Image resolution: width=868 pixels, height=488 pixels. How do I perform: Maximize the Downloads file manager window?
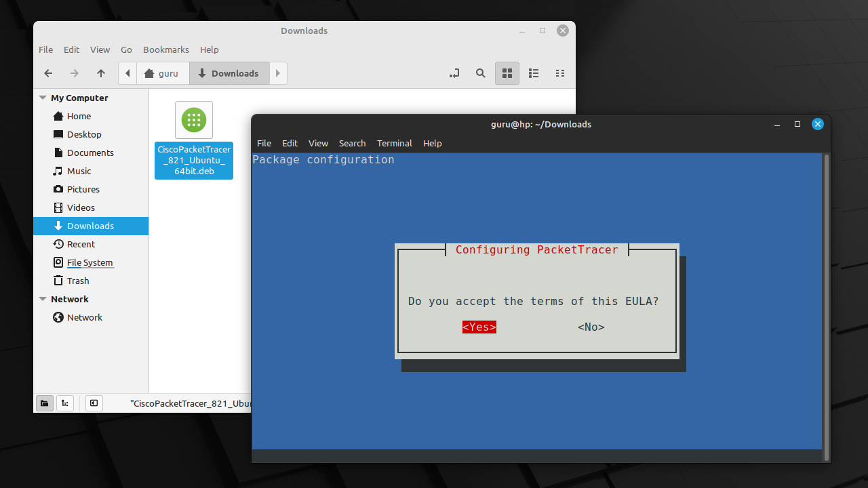(x=542, y=30)
